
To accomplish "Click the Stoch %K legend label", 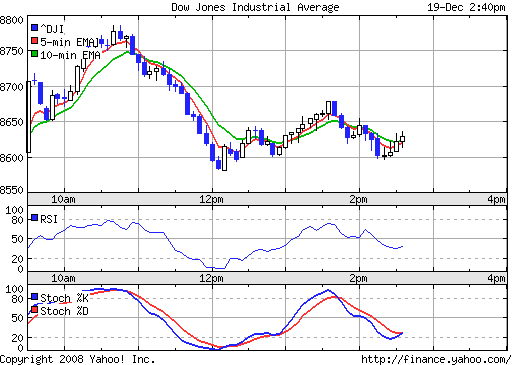I will coord(64,298).
